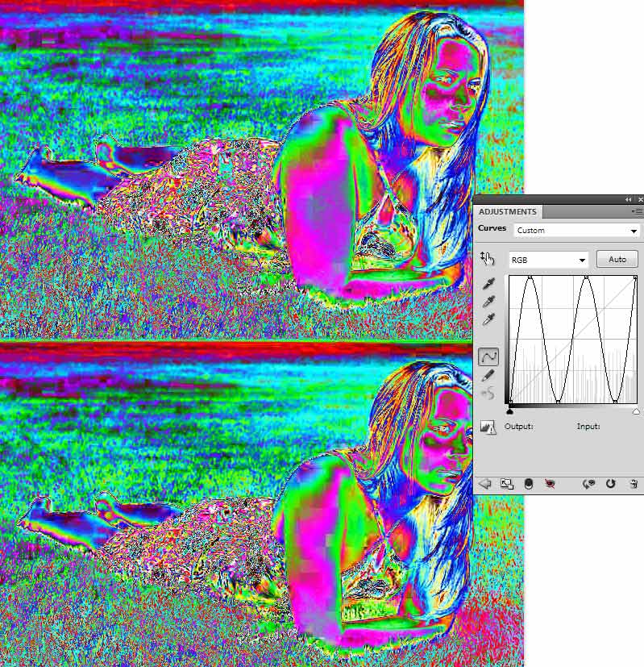644x667 pixels.
Task: Click the histogram warning recalculate icon
Action: click(x=488, y=427)
